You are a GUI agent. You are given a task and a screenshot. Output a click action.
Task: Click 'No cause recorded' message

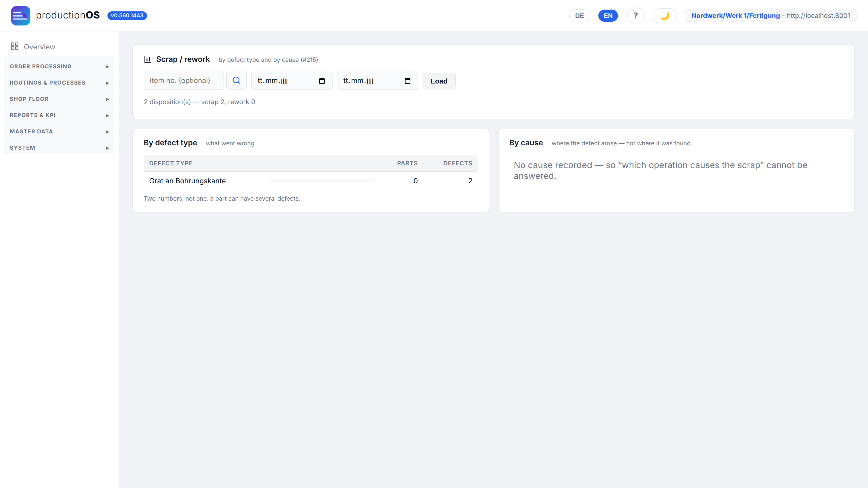pos(660,171)
